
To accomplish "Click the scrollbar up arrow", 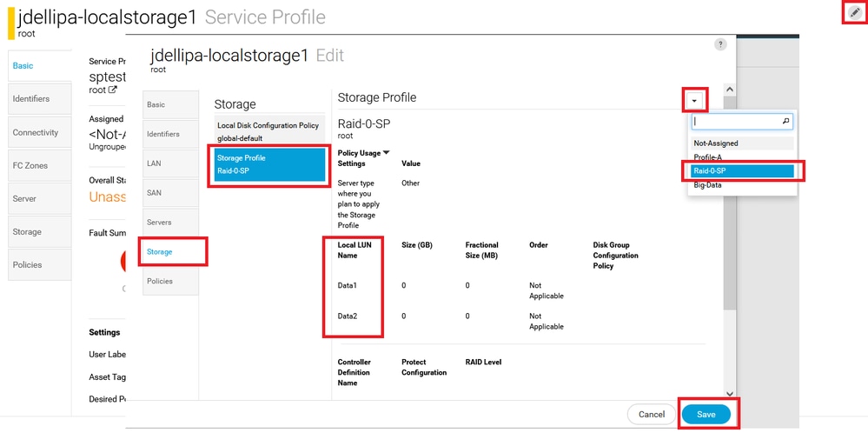I will [730, 90].
